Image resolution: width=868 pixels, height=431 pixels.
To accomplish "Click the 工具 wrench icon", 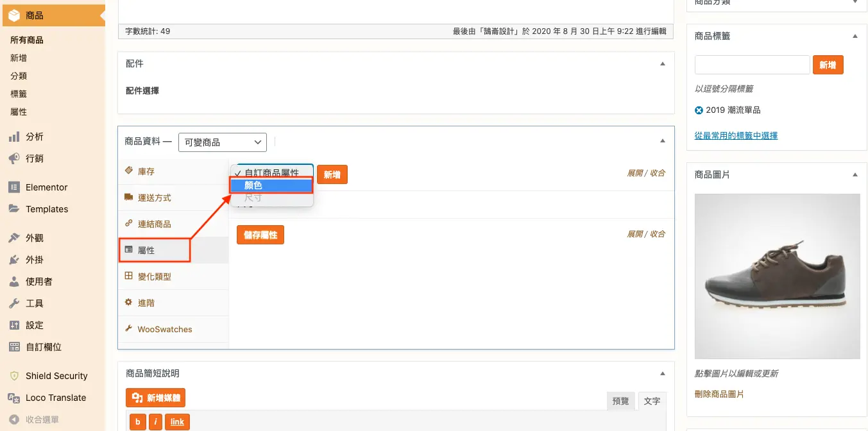I will tap(14, 303).
